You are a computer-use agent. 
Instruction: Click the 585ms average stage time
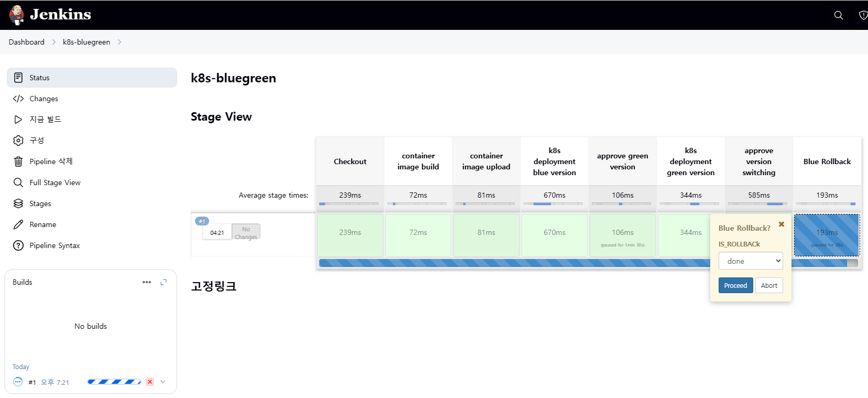[759, 195]
